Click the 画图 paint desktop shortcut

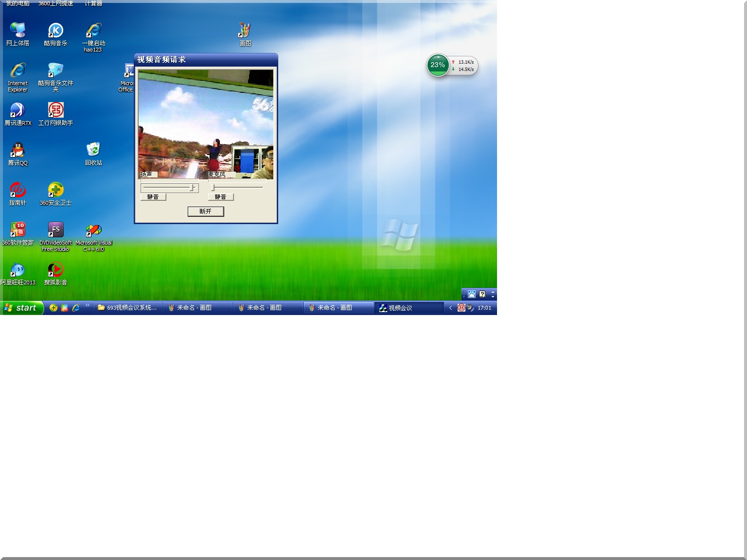coord(245,31)
